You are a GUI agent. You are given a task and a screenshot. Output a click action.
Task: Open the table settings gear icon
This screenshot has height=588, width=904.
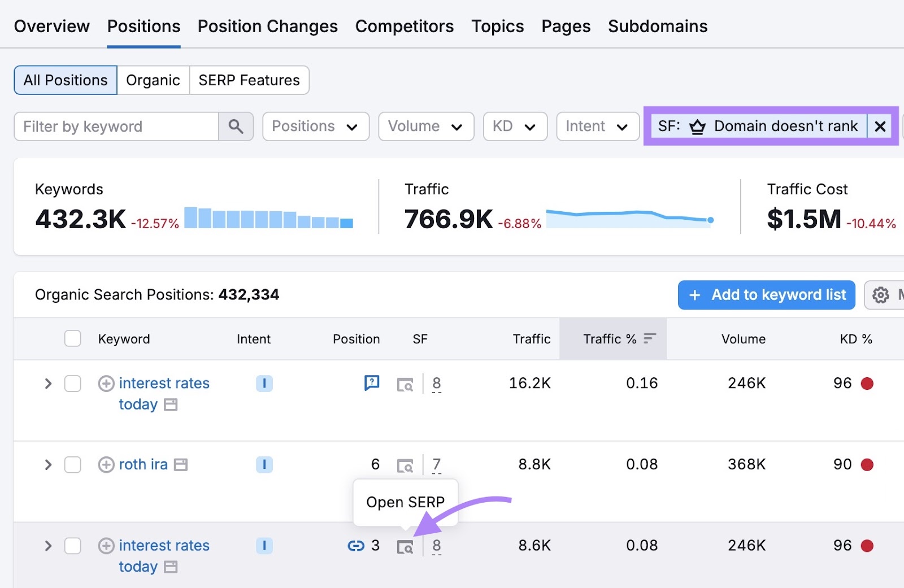(880, 294)
